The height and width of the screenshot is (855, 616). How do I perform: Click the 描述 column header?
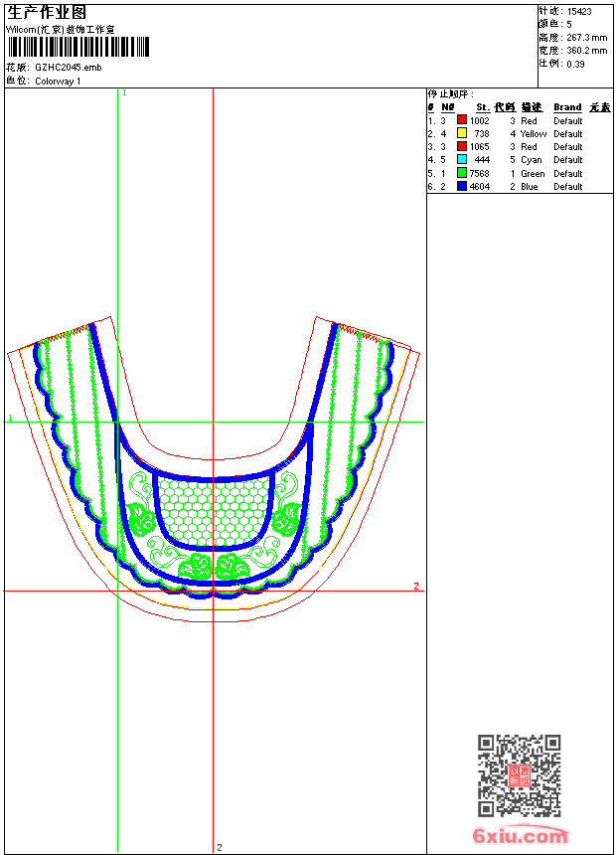(532, 107)
